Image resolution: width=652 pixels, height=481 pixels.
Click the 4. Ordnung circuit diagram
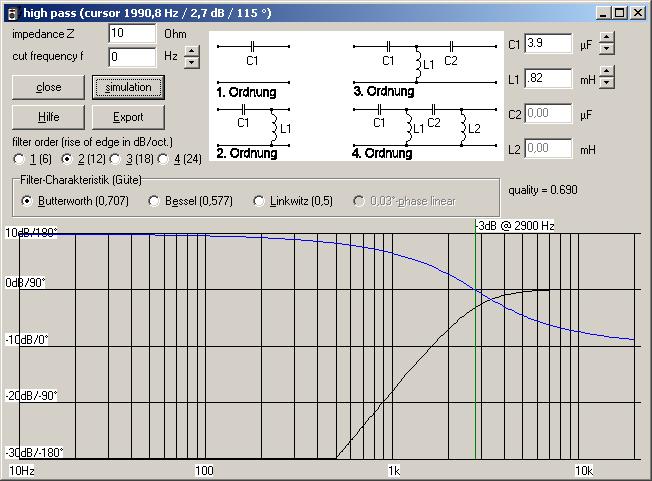coord(424,132)
